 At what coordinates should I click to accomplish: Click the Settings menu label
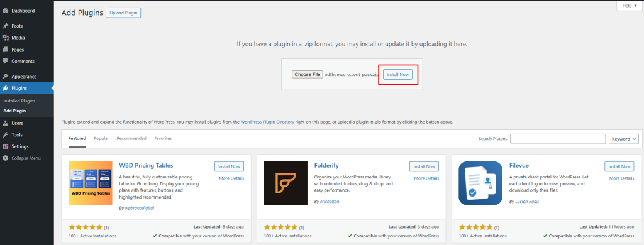click(20, 146)
